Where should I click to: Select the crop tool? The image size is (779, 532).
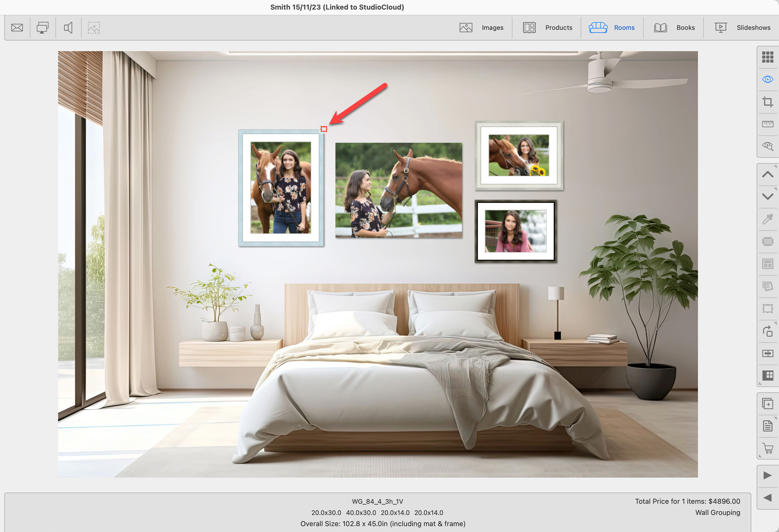(767, 102)
